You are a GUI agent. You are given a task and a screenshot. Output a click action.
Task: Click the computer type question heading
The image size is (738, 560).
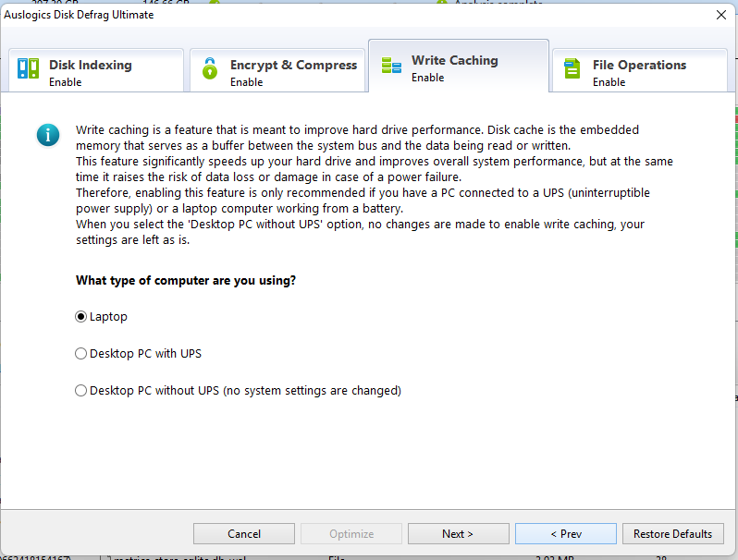tap(185, 280)
